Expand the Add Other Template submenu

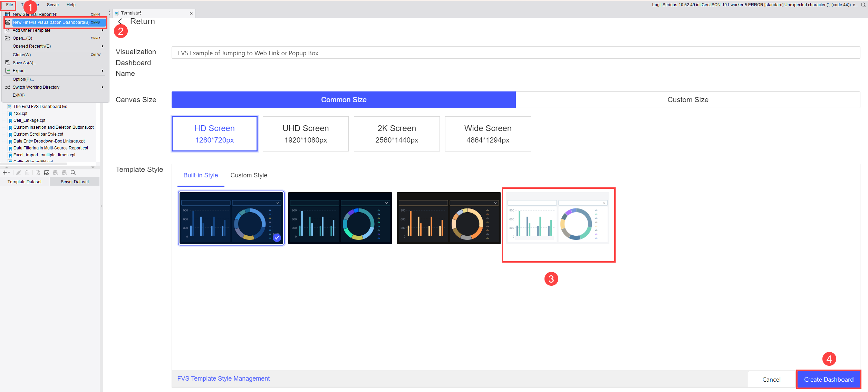click(x=103, y=30)
